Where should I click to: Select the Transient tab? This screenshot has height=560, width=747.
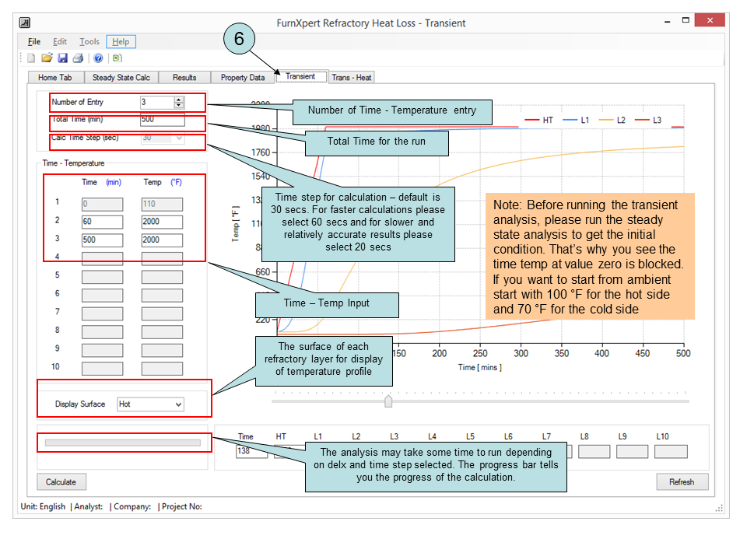click(x=300, y=76)
